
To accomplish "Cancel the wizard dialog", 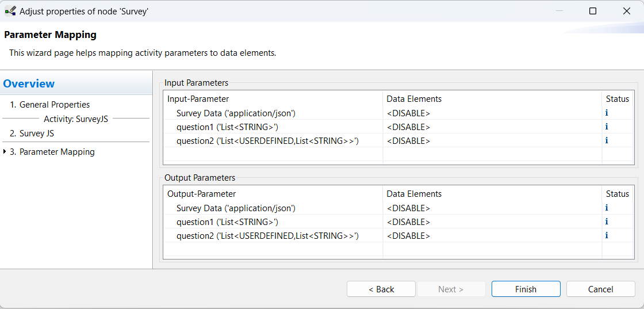I will (600, 289).
